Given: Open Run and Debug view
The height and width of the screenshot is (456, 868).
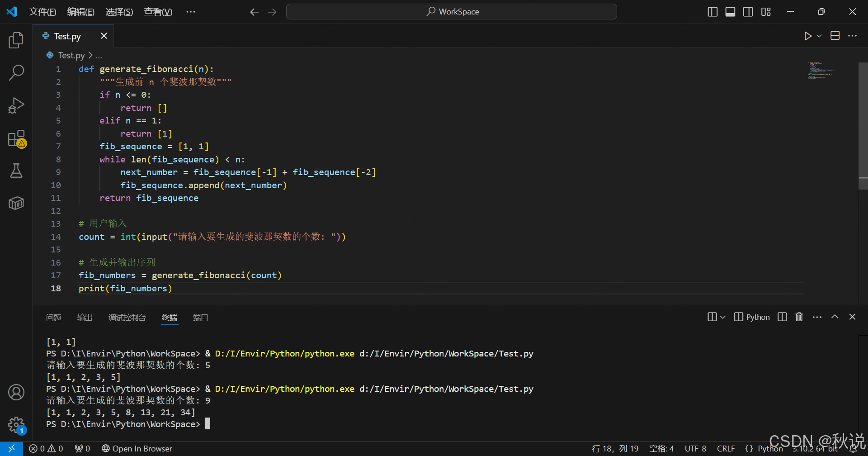Looking at the screenshot, I should pyautogui.click(x=16, y=105).
